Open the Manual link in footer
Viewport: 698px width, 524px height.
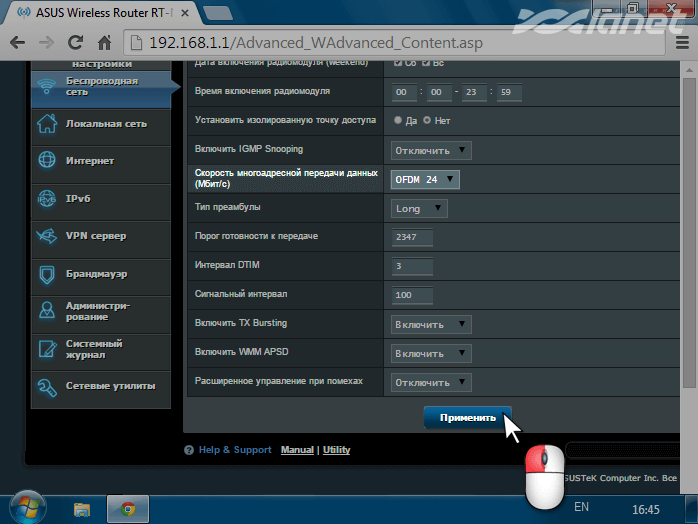click(x=297, y=450)
